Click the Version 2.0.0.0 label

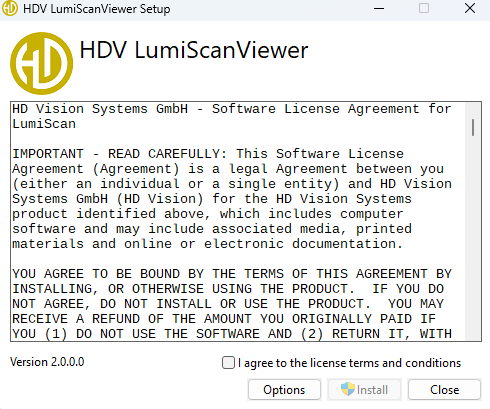(x=47, y=362)
